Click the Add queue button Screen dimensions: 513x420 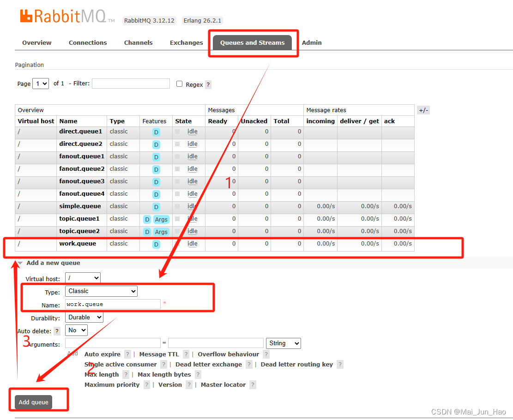coord(33,402)
